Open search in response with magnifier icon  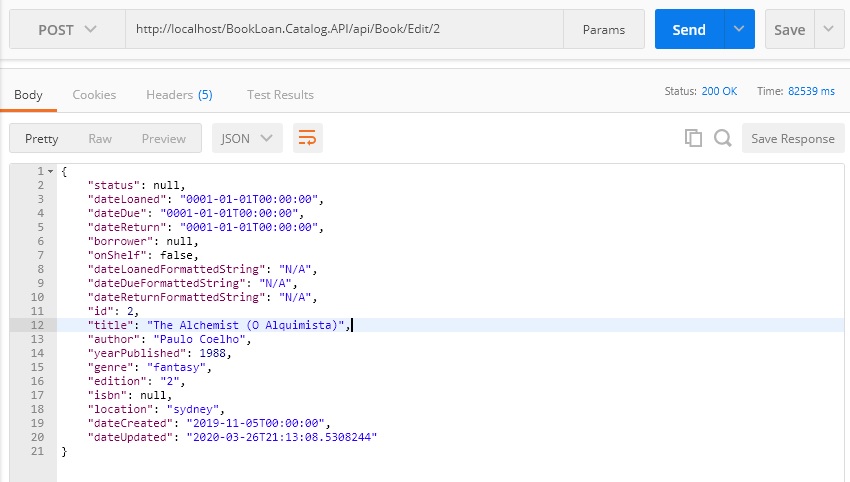pyautogui.click(x=722, y=138)
